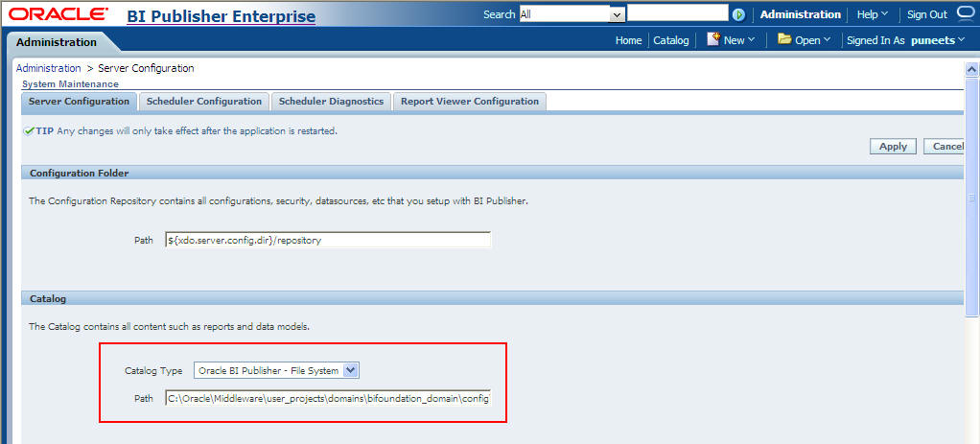Viewport: 980px width, 444px height.
Task: Click Administration breadcrumb link
Action: pos(48,68)
